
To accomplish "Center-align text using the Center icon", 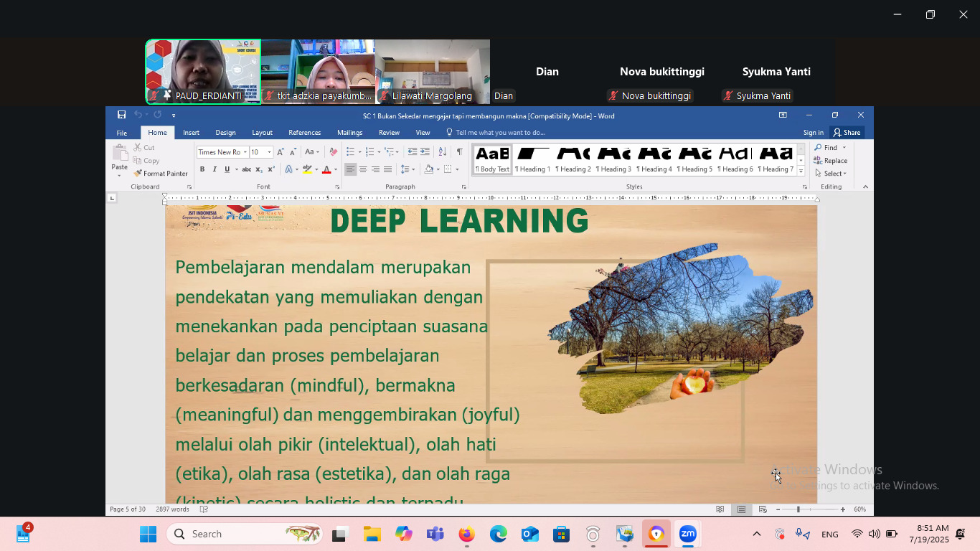I will (x=363, y=169).
